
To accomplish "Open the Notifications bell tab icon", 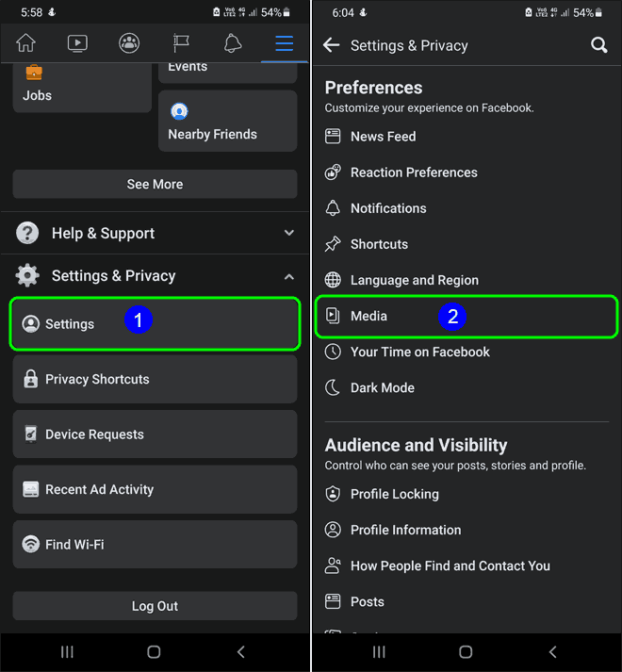I will 233,42.
